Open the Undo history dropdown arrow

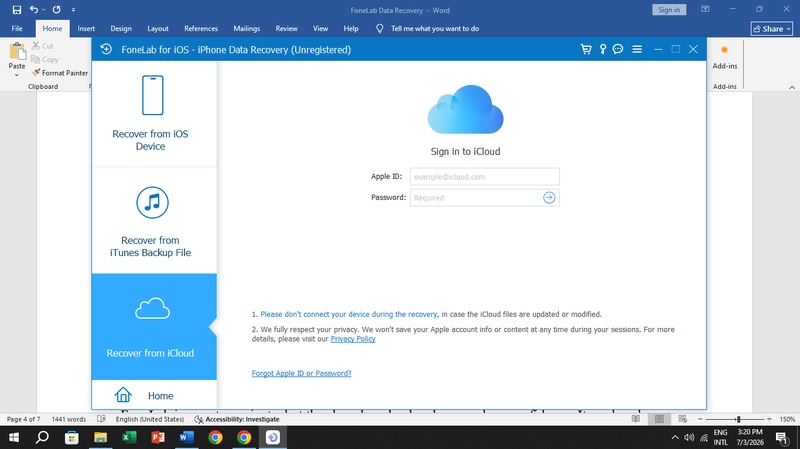coord(43,10)
